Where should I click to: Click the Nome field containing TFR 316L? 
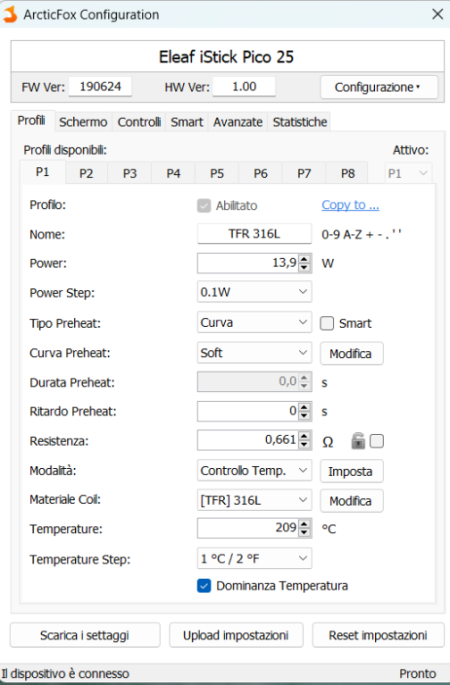(x=254, y=234)
